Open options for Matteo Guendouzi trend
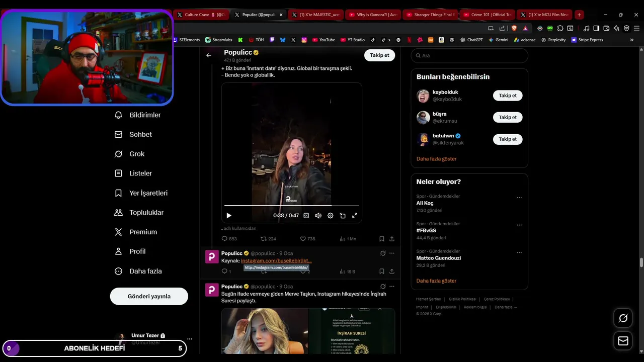 (x=519, y=252)
